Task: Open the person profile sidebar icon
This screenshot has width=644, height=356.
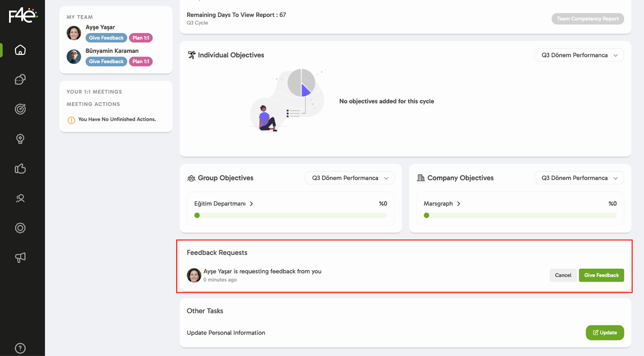Action: pyautogui.click(x=20, y=198)
